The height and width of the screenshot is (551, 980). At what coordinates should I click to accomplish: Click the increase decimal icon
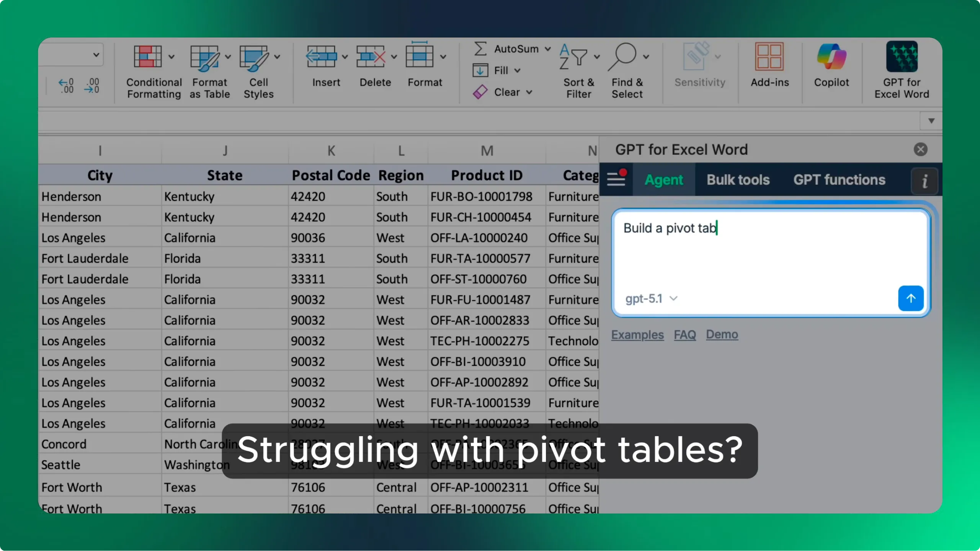point(66,86)
